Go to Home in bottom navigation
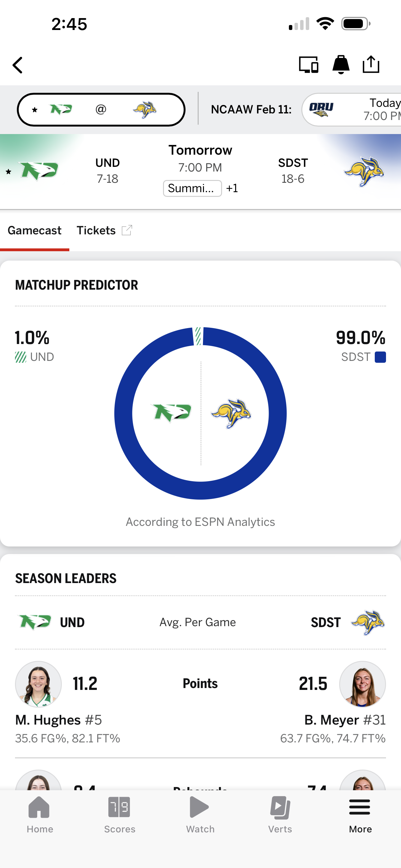The height and width of the screenshot is (868, 401). 40,814
